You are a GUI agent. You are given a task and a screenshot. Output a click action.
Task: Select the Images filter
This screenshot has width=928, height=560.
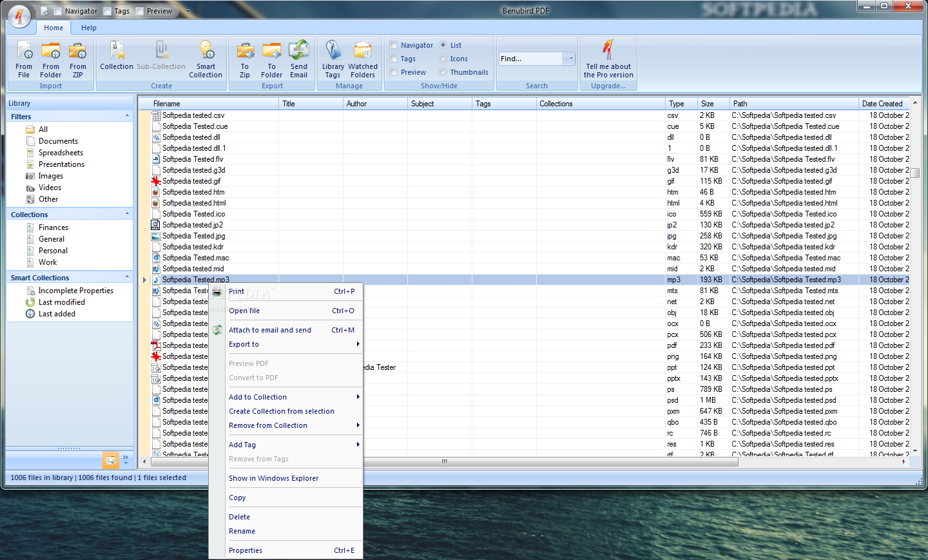tap(50, 176)
